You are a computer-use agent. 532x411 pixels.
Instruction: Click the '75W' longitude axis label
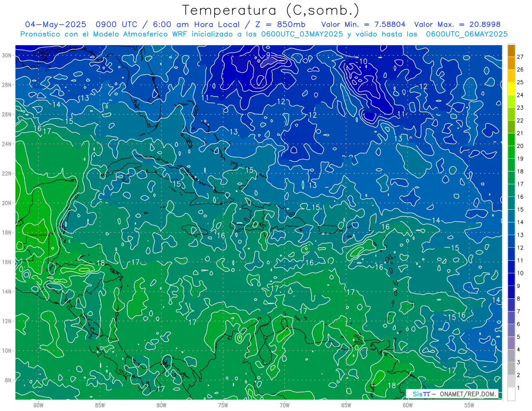pos(223,405)
